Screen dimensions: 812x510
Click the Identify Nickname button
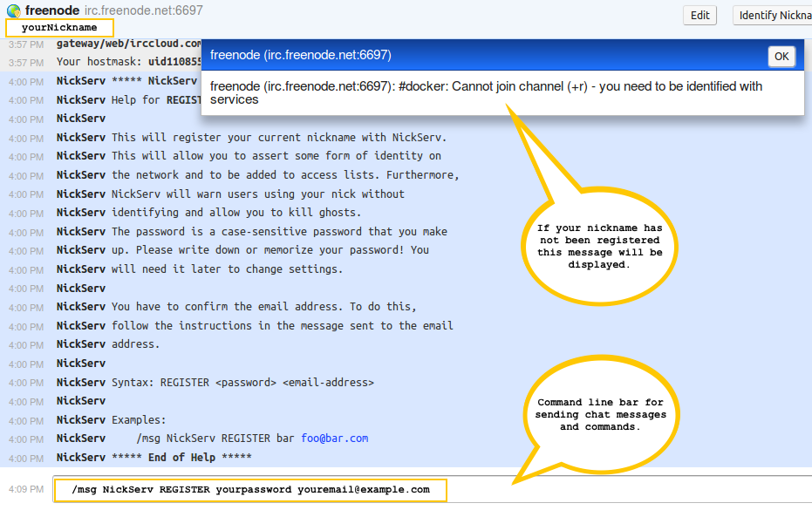point(773,16)
